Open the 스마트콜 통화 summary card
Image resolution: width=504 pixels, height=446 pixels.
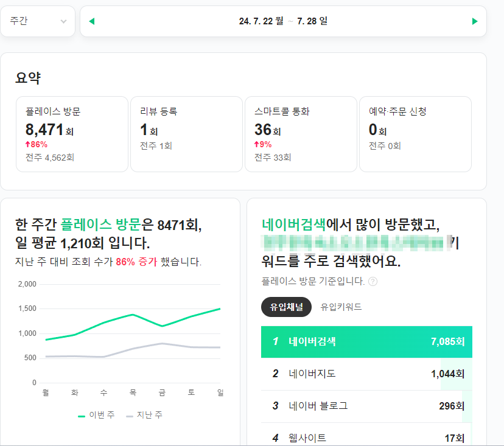click(x=301, y=134)
